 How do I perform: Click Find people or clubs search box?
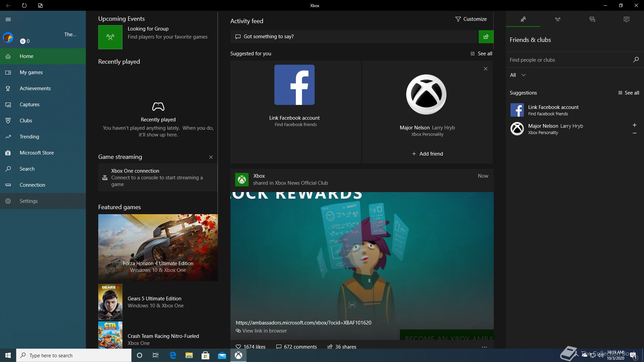coord(569,60)
